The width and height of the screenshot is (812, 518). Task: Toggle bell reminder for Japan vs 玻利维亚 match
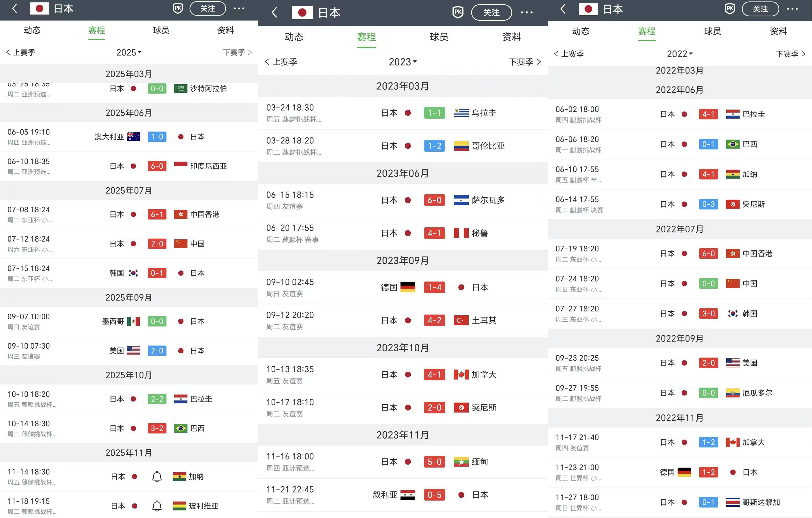click(157, 506)
